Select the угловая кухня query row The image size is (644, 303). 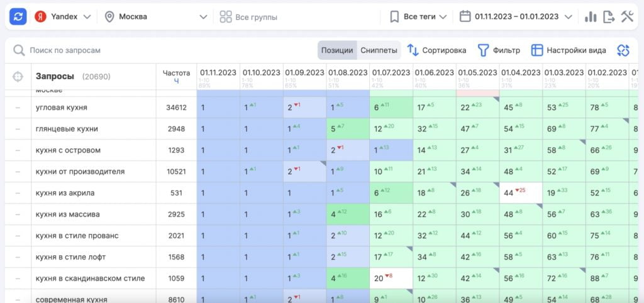click(62, 107)
